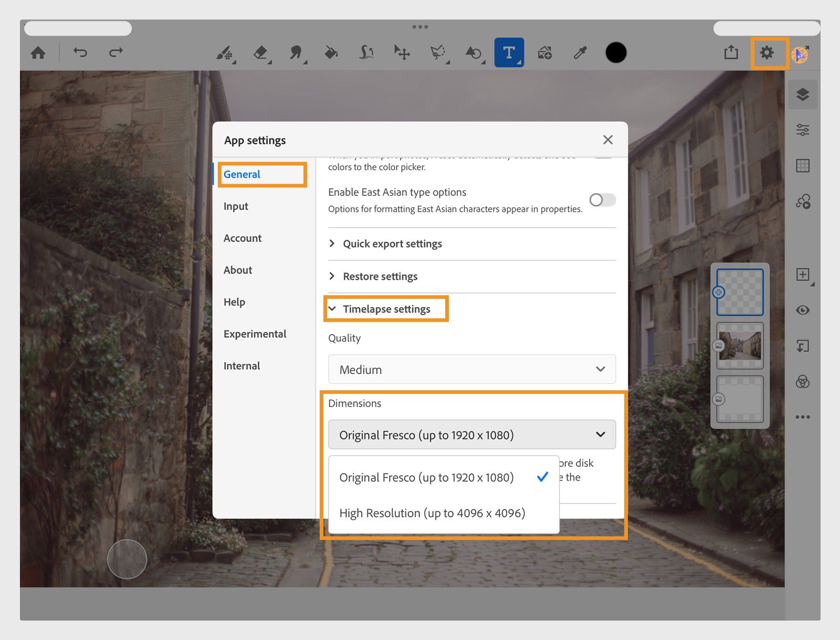Image resolution: width=840 pixels, height=640 pixels.
Task: Choose High Resolution 4096 x 4096 option
Action: pyautogui.click(x=444, y=513)
